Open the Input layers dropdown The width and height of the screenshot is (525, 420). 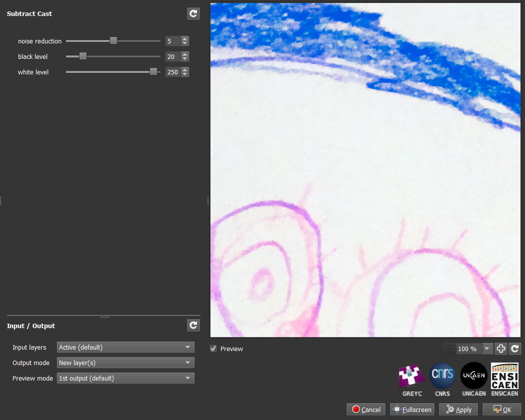(x=125, y=347)
